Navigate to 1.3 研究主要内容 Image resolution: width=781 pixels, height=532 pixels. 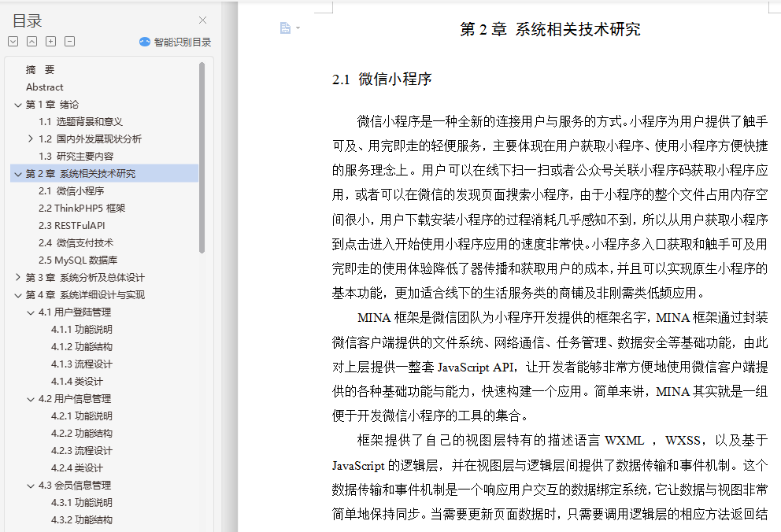pos(76,157)
